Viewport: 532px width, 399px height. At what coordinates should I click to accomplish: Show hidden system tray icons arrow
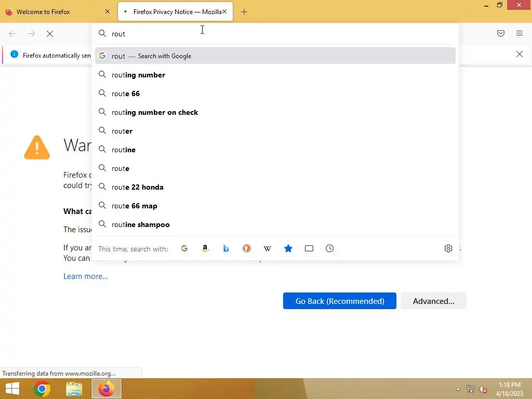coord(458,389)
